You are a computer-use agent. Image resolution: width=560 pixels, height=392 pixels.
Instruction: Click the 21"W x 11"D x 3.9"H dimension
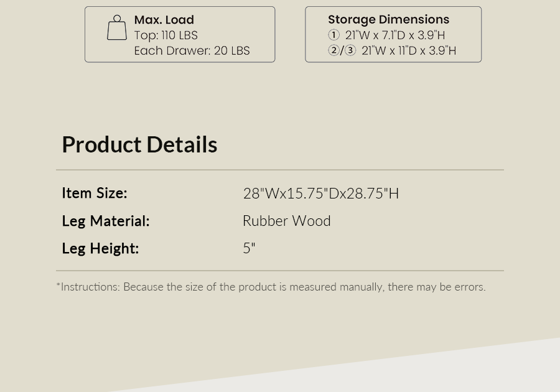[409, 50]
